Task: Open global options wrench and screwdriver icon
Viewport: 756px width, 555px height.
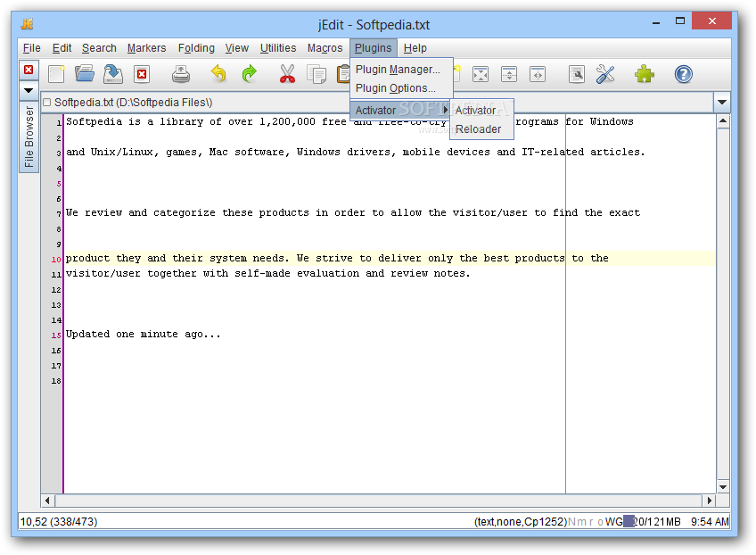Action: (x=605, y=74)
